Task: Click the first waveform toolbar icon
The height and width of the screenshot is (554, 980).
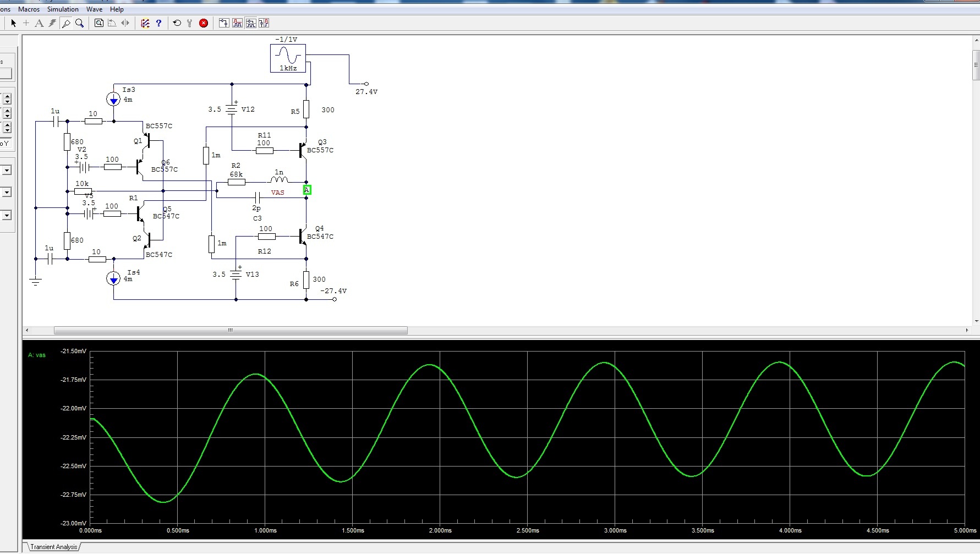Action: tap(224, 23)
